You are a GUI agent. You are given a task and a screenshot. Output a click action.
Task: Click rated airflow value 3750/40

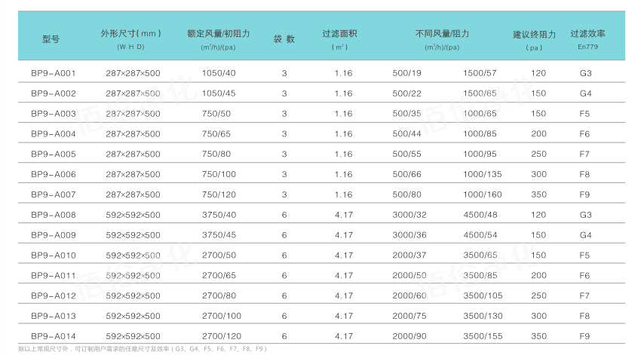point(219,215)
